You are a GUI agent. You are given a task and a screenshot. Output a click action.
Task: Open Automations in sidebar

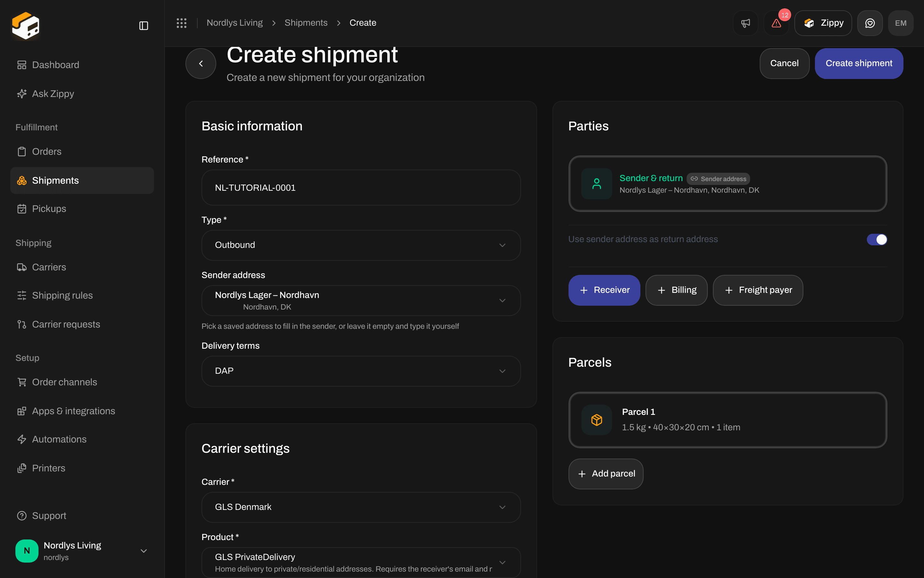tap(82, 439)
